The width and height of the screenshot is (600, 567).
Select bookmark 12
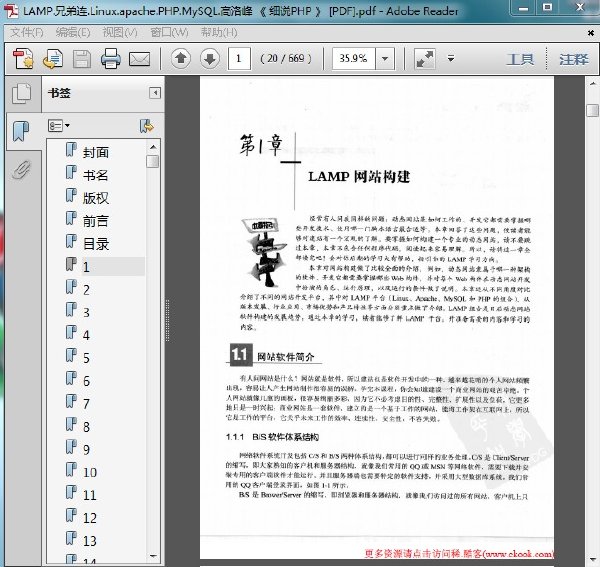click(90, 518)
